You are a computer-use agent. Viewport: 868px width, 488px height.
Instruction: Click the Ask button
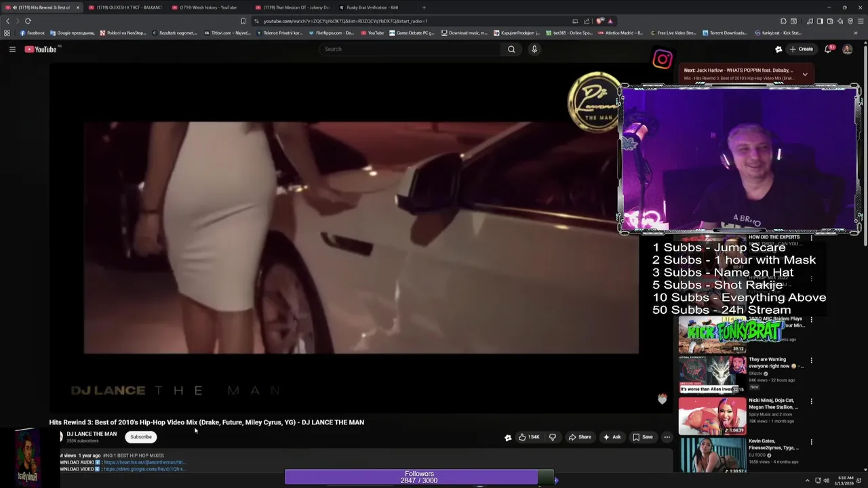point(612,437)
